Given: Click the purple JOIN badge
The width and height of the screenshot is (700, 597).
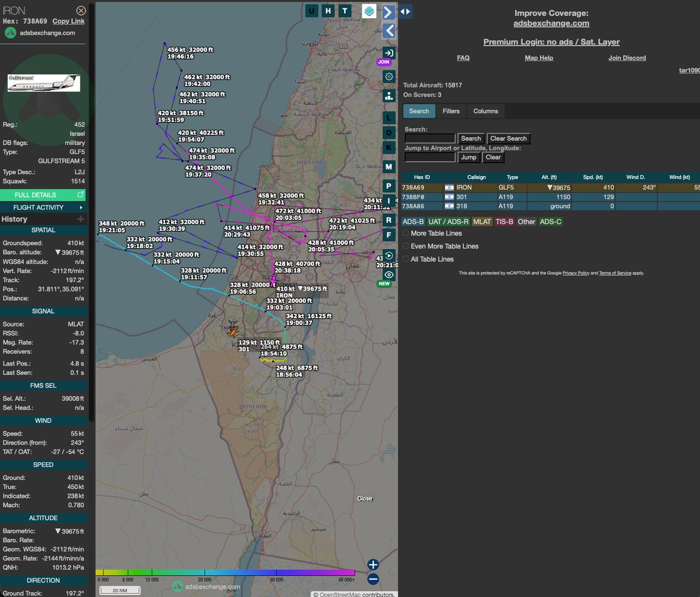Looking at the screenshot, I should point(384,62).
